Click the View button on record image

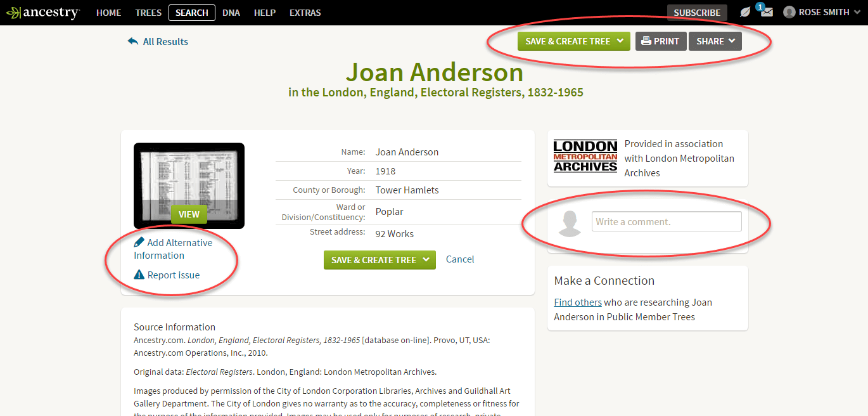189,214
